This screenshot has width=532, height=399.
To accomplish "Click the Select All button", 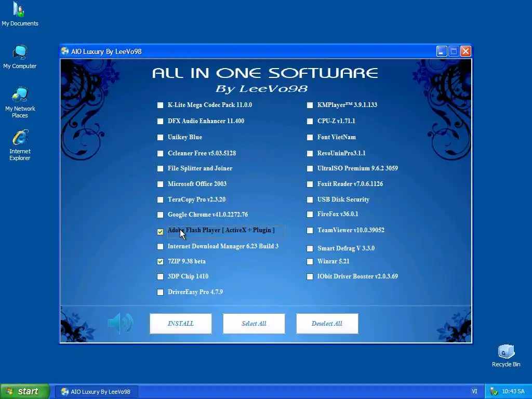I will (x=254, y=323).
